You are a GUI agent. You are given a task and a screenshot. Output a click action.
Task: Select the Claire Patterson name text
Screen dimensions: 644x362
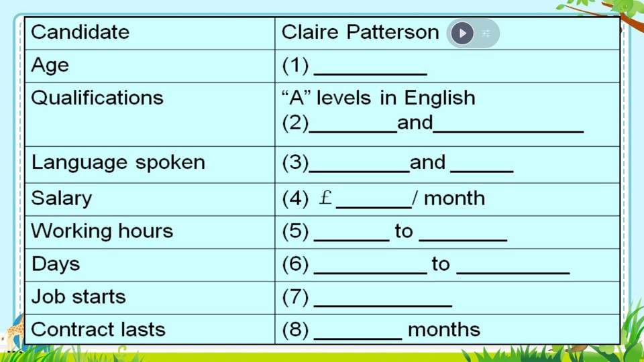(x=360, y=32)
